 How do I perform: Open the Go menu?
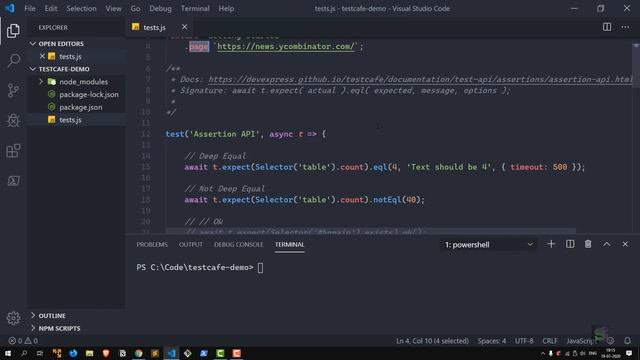point(136,8)
